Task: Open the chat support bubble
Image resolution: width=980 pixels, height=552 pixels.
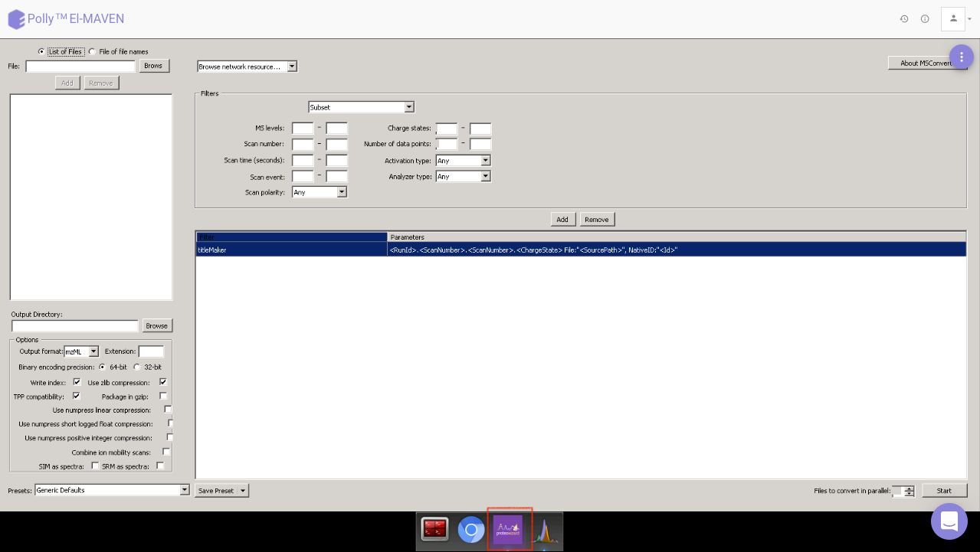Action: pyautogui.click(x=949, y=521)
